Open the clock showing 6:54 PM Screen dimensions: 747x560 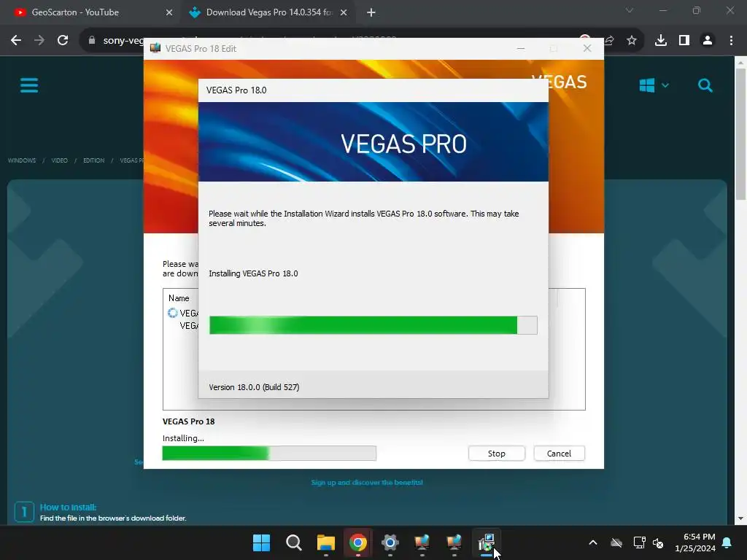coord(695,542)
